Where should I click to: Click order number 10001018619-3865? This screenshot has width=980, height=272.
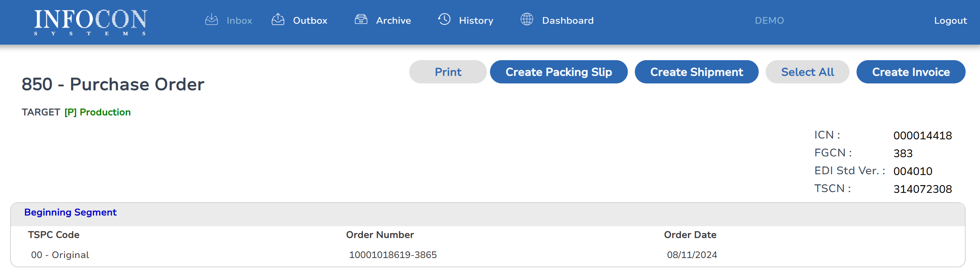tap(393, 255)
